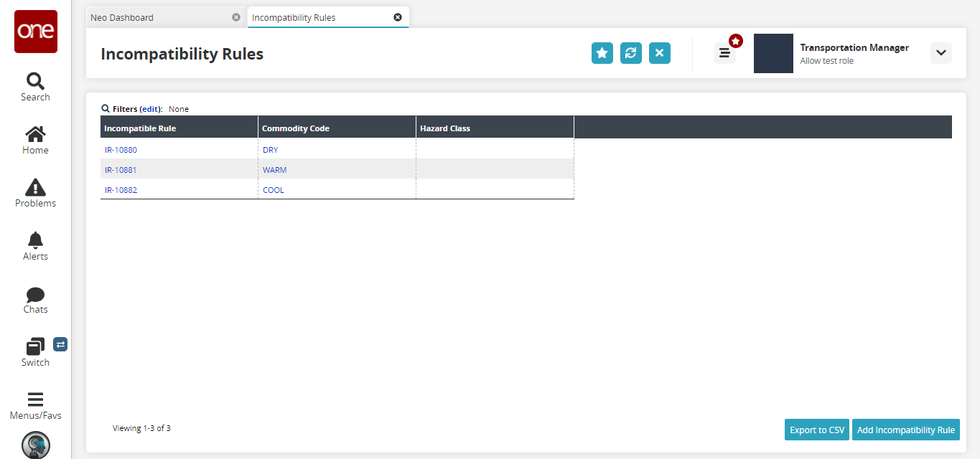Open the notifications list icon with red badge
The width and height of the screenshot is (980, 459).
click(725, 53)
